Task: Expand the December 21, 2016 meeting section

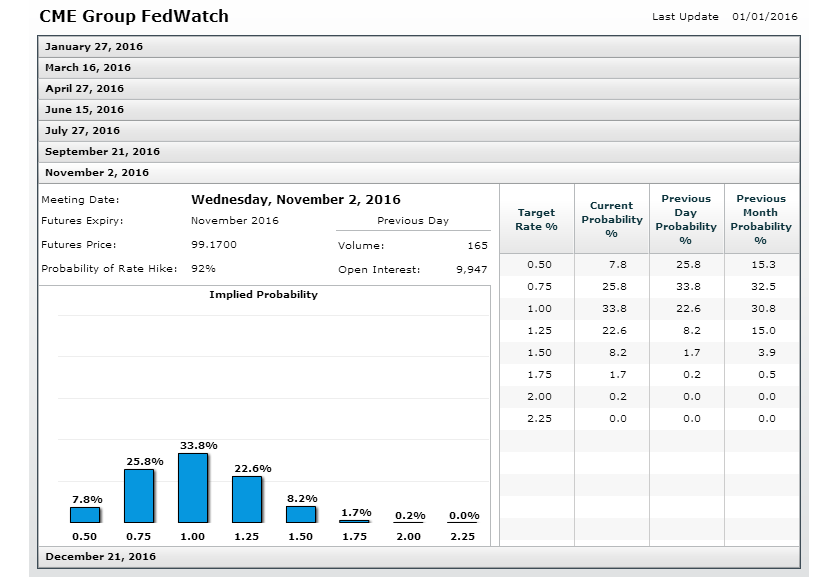Action: click(418, 556)
